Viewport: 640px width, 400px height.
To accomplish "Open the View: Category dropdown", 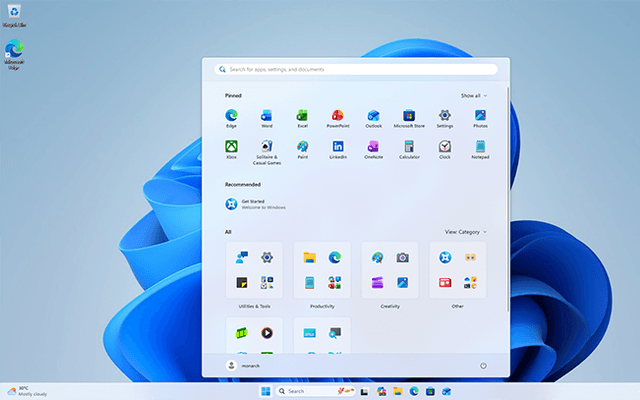I will click(466, 232).
